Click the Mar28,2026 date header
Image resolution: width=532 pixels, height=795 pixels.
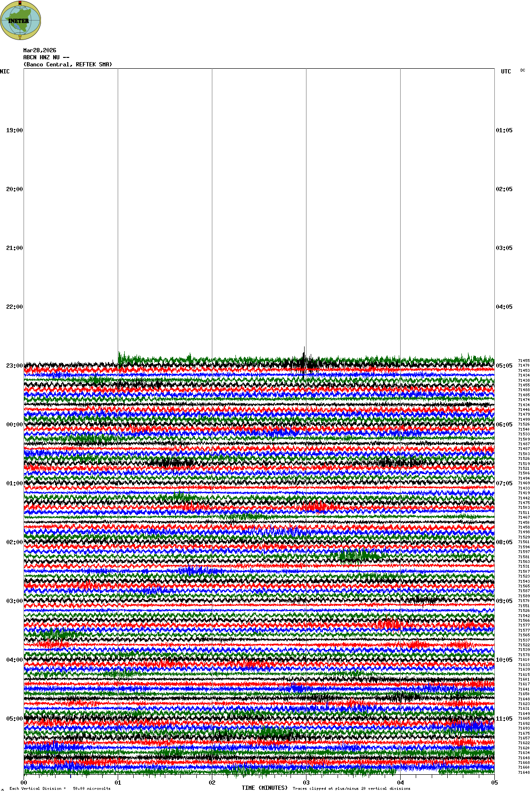pos(40,50)
